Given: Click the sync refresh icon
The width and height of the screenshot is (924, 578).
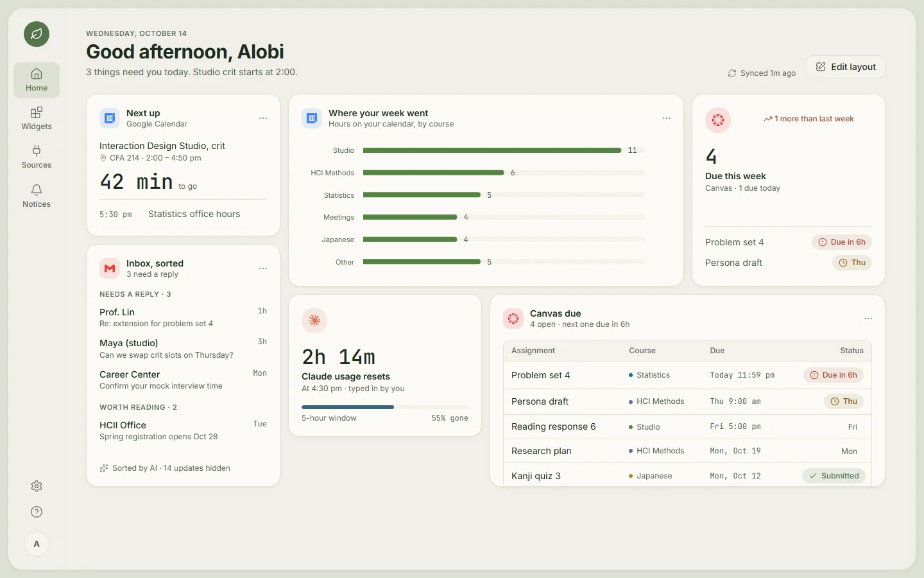Looking at the screenshot, I should pos(732,73).
